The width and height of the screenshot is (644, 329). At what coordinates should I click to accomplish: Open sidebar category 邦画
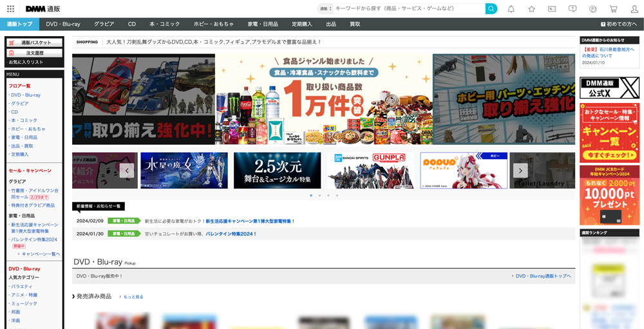point(15,312)
